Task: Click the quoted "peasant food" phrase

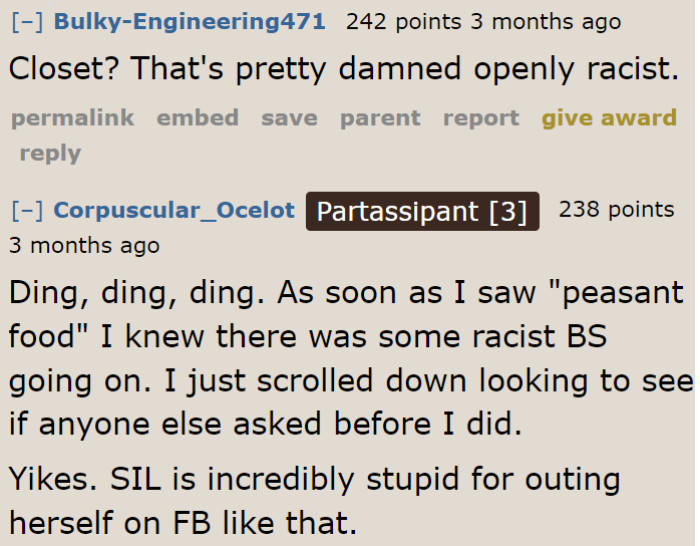Action: (x=621, y=294)
